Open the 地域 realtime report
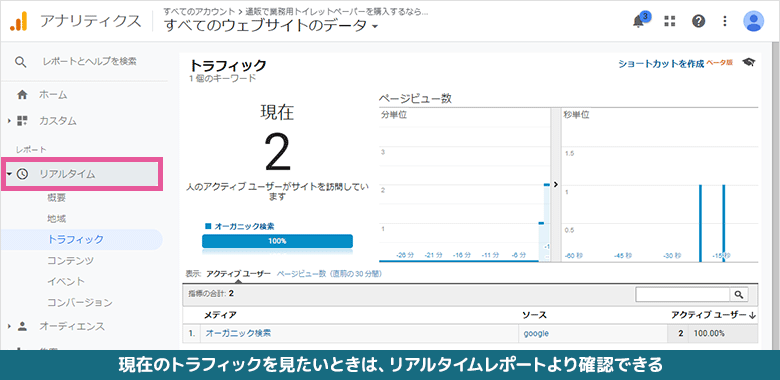The height and width of the screenshot is (380, 780). (x=57, y=219)
